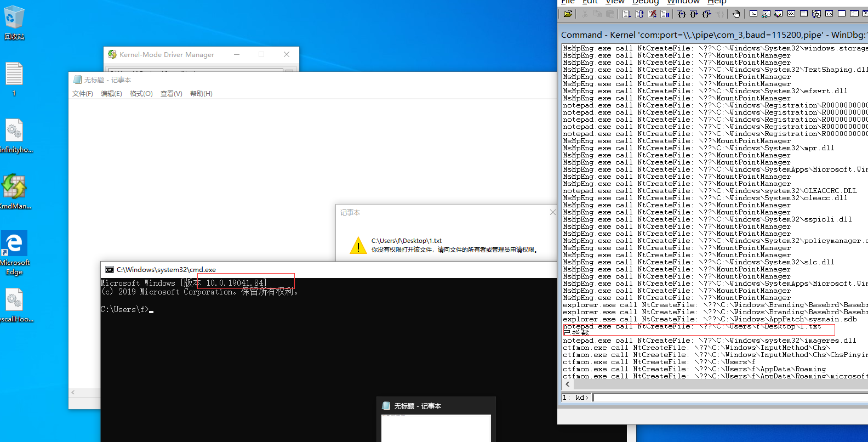Click the Step Over icon in WinDbg
Screen dimensions: 868x442
coord(694,14)
